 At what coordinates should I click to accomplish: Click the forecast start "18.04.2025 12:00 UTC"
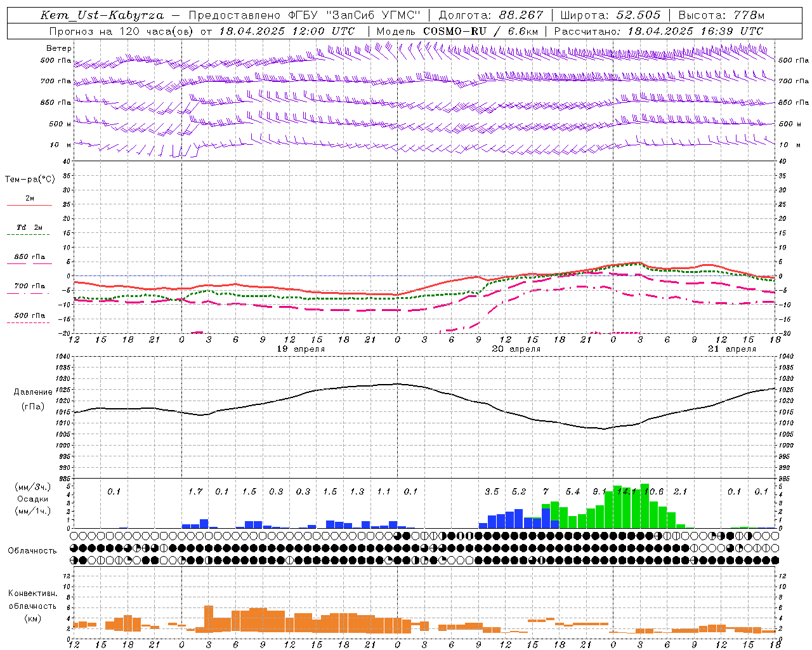coord(287,31)
